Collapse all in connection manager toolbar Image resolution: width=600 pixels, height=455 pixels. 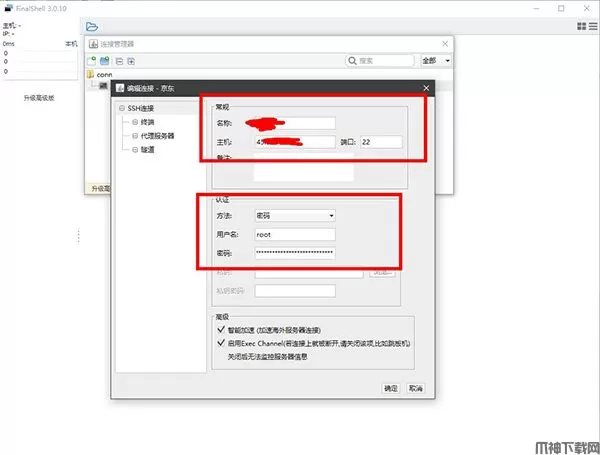pyautogui.click(x=119, y=61)
